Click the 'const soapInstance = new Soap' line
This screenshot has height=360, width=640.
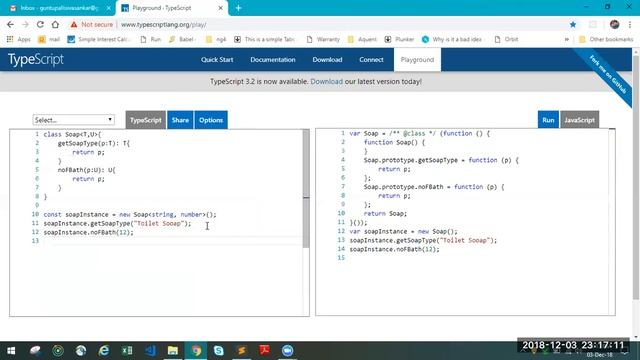coord(130,214)
